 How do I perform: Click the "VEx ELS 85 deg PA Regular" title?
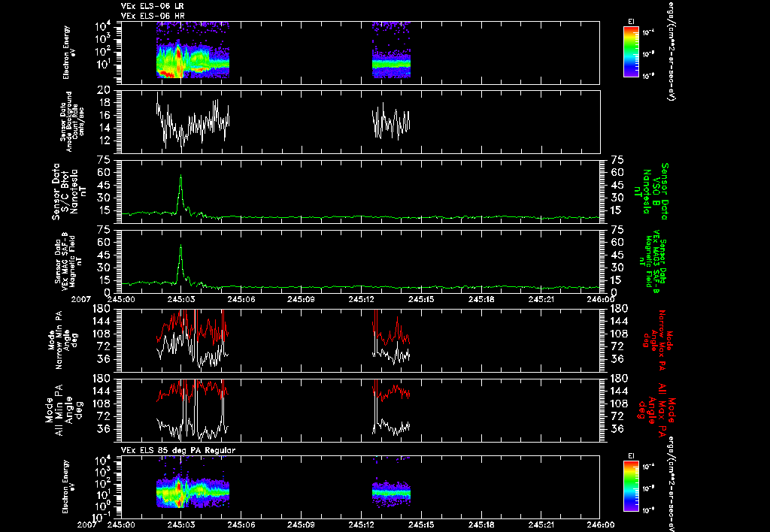coord(178,450)
